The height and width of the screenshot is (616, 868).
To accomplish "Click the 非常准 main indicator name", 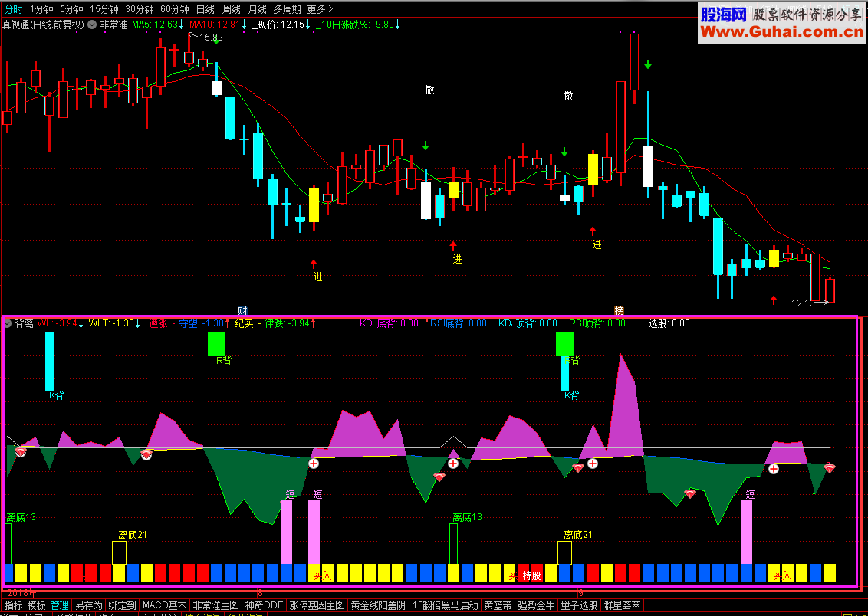I will 113,25.
